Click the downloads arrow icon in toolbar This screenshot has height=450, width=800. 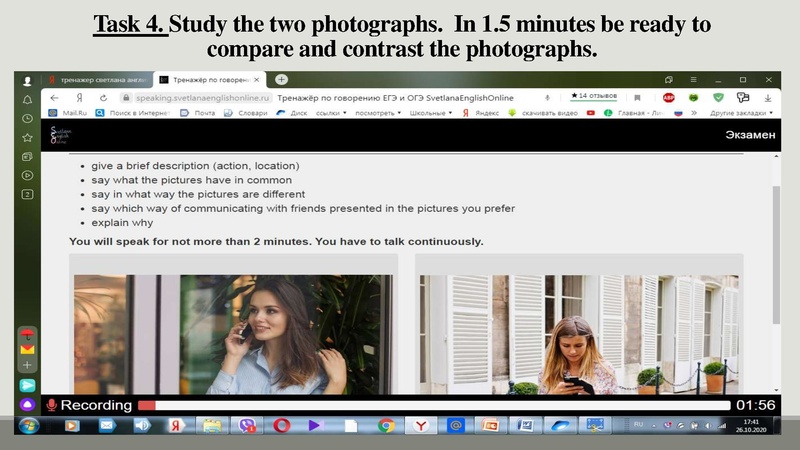[x=767, y=98]
